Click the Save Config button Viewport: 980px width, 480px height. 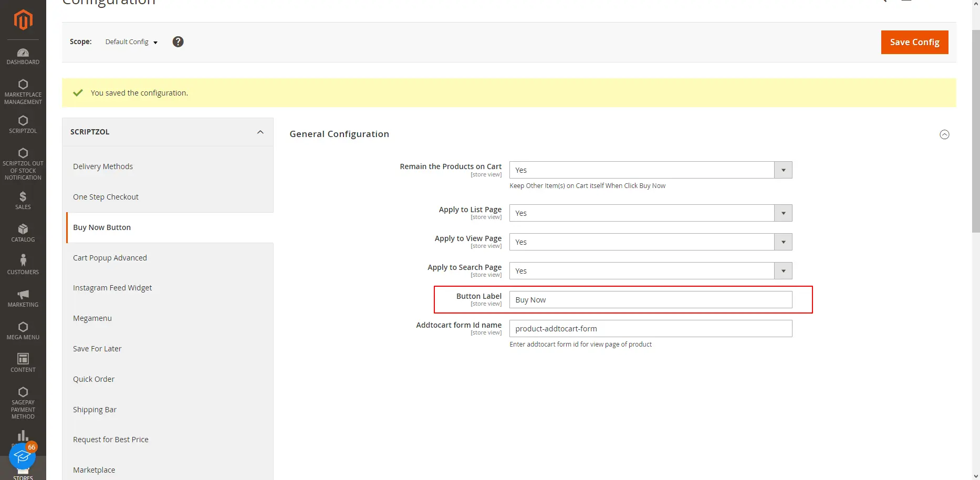914,42
